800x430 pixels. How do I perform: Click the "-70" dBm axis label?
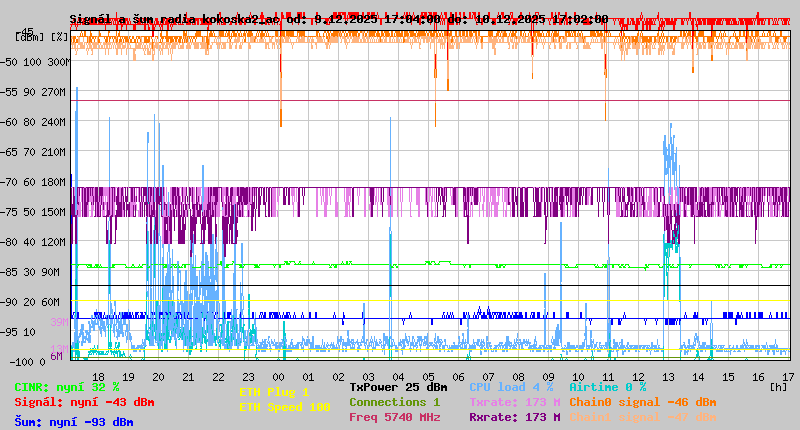(9, 182)
